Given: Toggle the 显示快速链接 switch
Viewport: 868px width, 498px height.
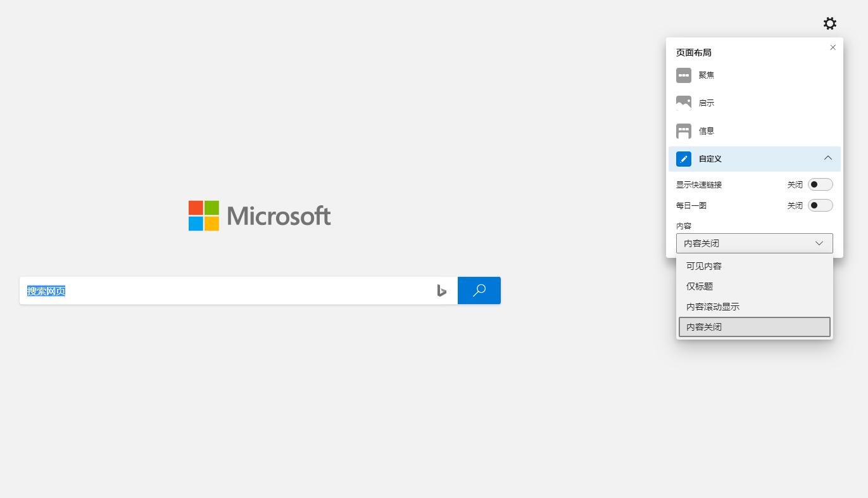Looking at the screenshot, I should 820,185.
